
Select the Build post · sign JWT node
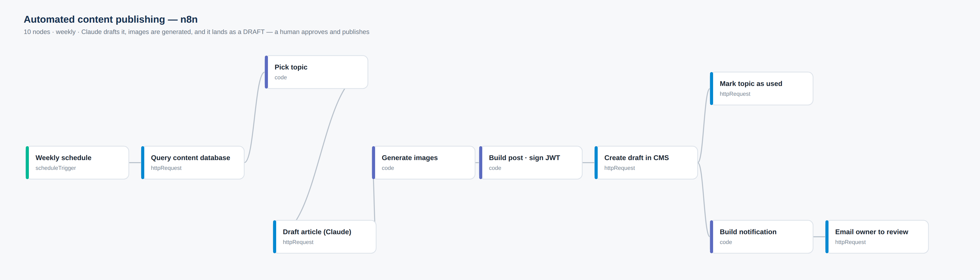coord(531,163)
